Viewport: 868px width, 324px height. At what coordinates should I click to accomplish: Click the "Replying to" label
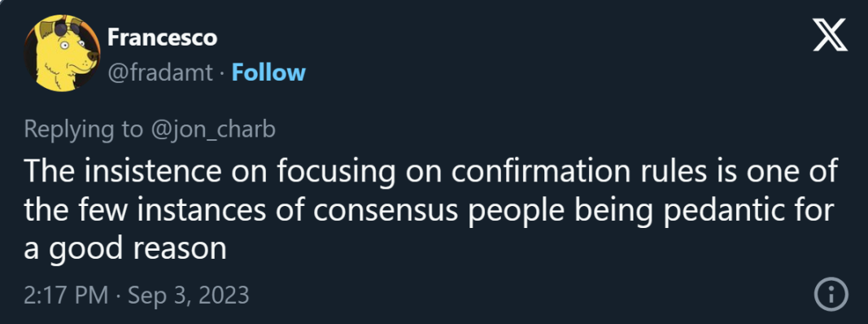tap(84, 129)
